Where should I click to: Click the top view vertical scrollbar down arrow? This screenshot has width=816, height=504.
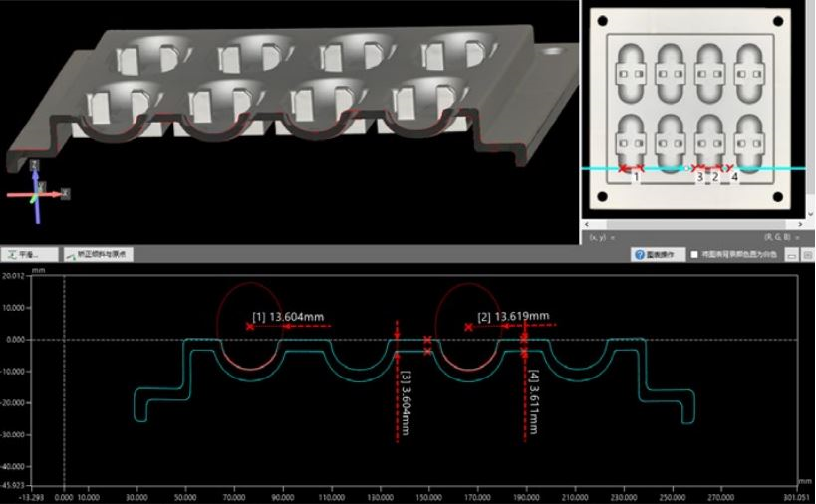point(809,213)
